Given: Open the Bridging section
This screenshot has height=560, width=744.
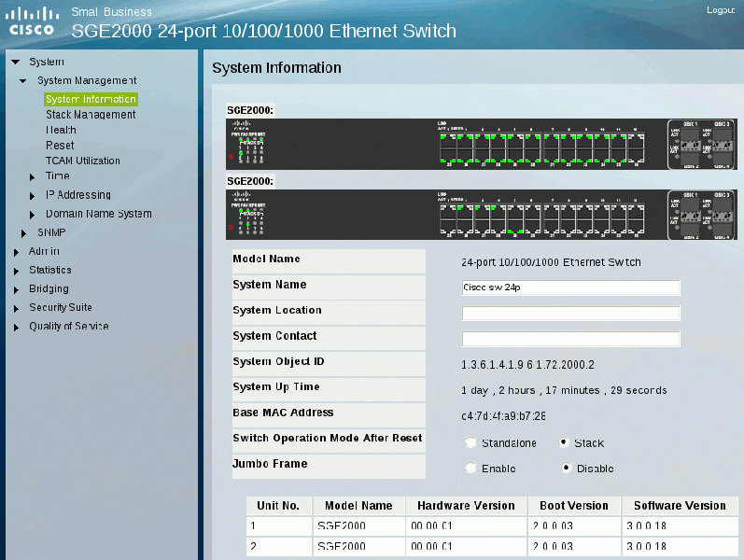Looking at the screenshot, I should click(49, 288).
